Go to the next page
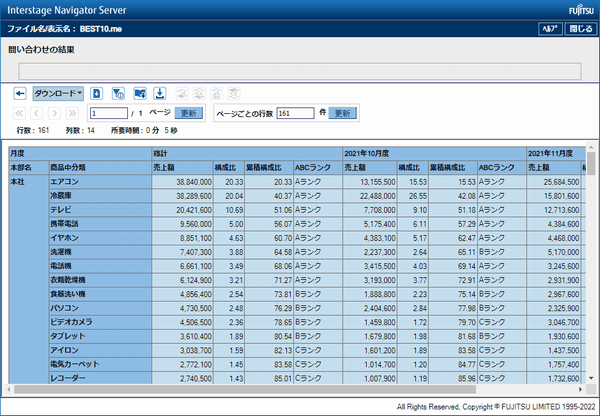 (x=54, y=113)
